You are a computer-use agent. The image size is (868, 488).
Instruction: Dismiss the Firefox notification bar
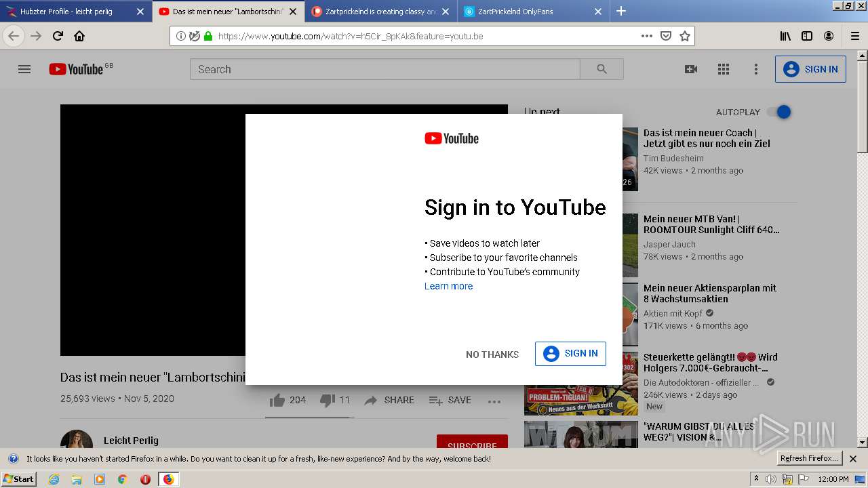(x=853, y=459)
